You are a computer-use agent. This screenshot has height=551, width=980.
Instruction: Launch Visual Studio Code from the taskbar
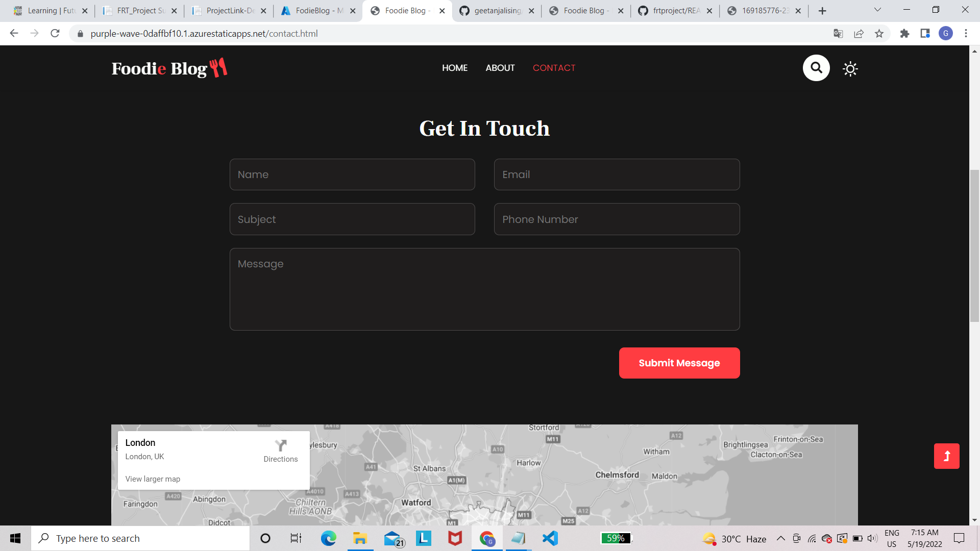(549, 538)
